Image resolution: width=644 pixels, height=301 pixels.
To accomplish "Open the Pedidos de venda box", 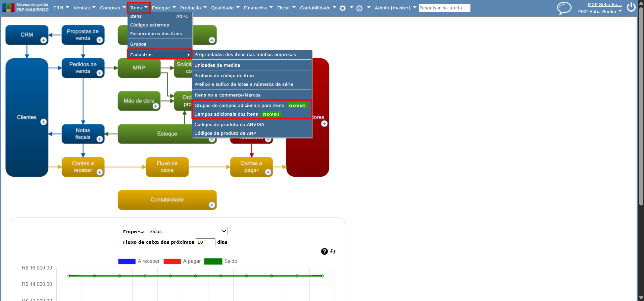I will click(83, 68).
